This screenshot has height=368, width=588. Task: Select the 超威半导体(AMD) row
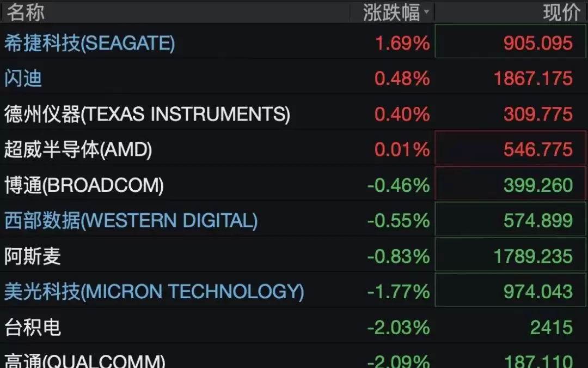(x=294, y=149)
